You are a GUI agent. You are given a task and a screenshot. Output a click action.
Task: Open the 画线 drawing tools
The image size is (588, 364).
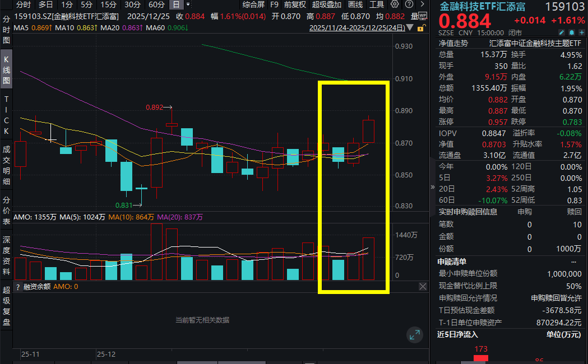point(355,4)
